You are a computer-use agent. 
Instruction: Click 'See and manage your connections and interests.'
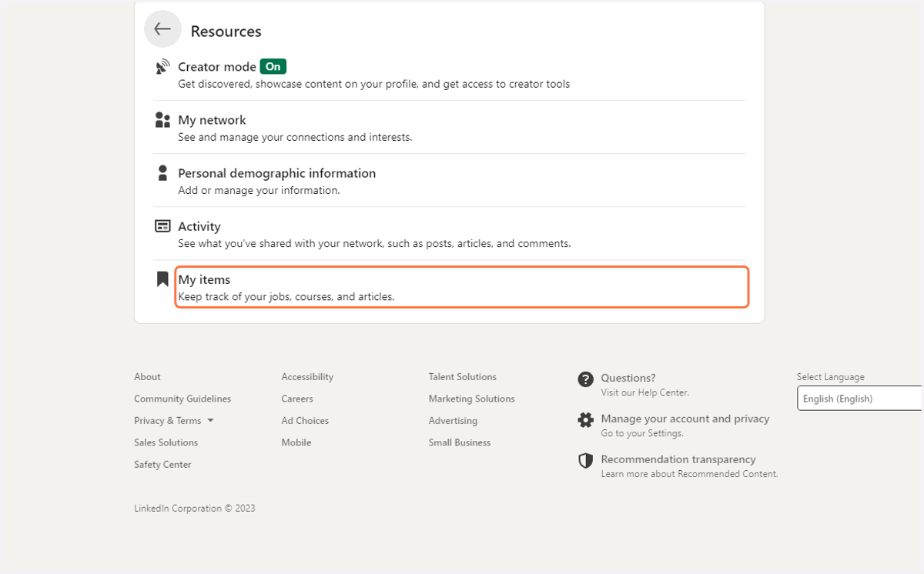coord(296,137)
